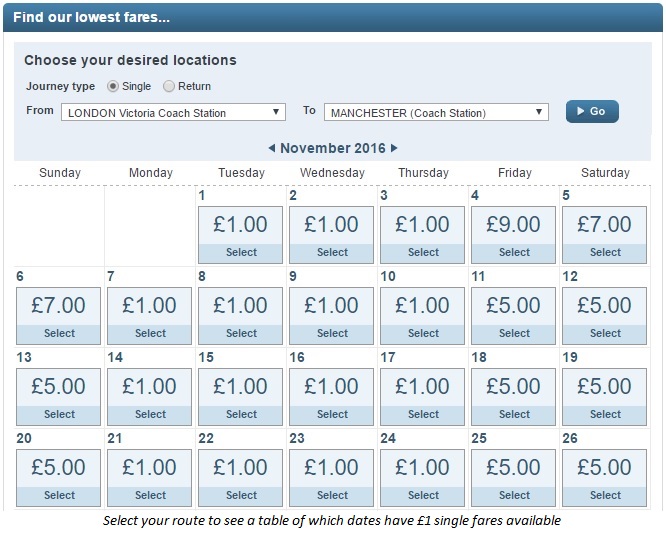Choose the November 11 £5.00 fare
666x534 pixels.
click(513, 316)
